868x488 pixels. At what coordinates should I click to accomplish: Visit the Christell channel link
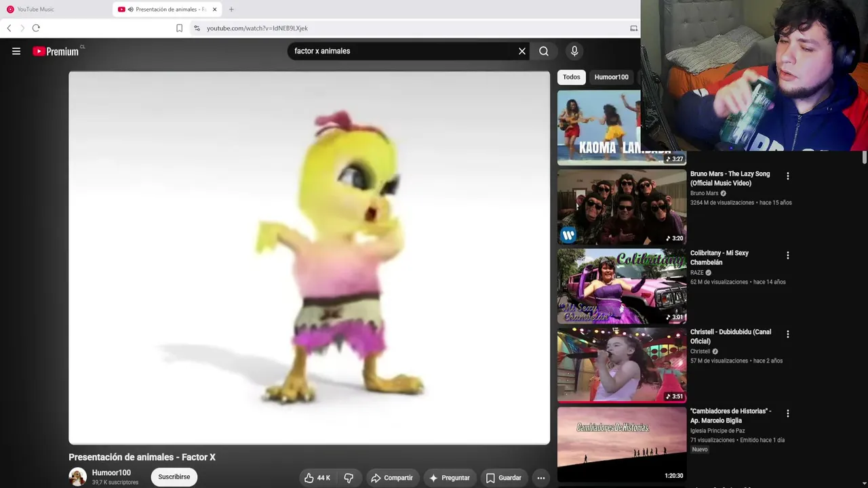[x=701, y=351]
